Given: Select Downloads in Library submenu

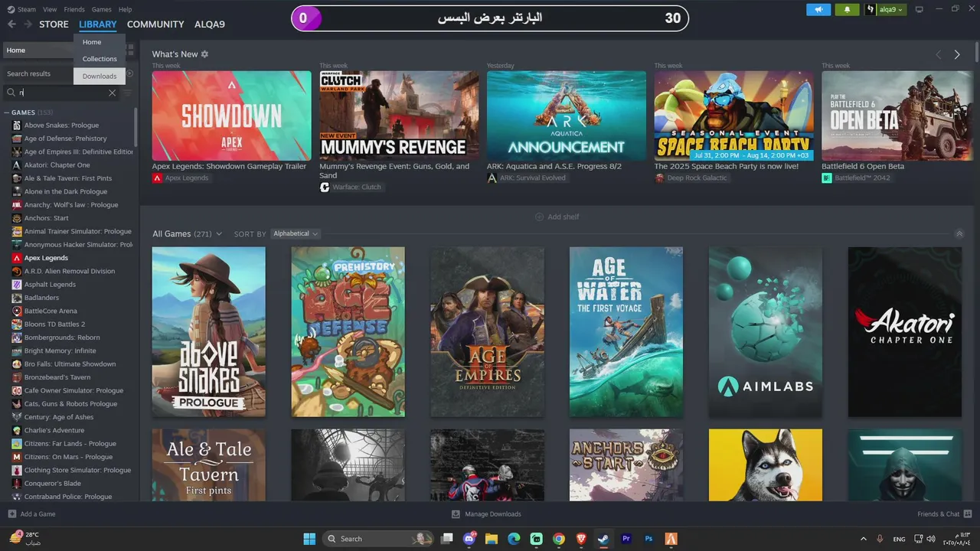Looking at the screenshot, I should pos(100,76).
